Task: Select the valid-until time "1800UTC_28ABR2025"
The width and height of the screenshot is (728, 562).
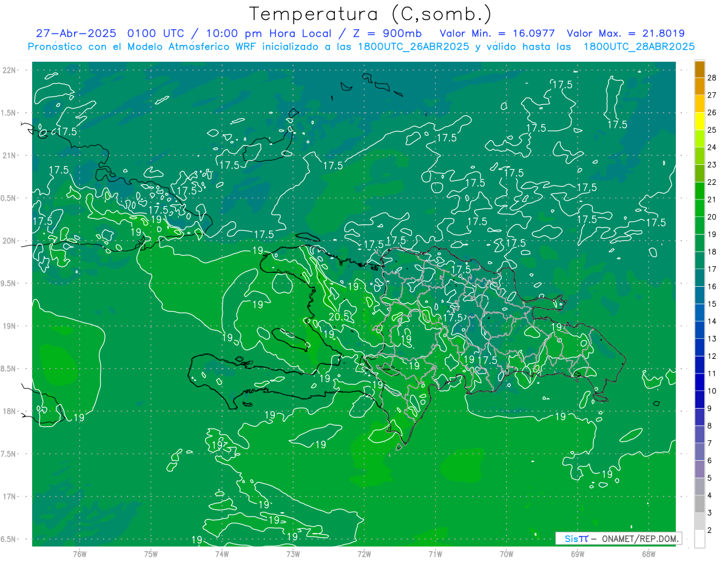Action: (x=639, y=47)
